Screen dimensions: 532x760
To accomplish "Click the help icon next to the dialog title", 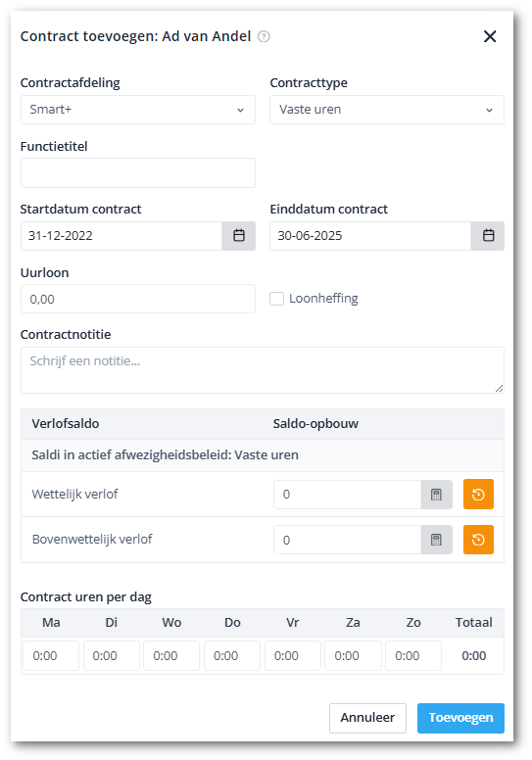I will [264, 36].
